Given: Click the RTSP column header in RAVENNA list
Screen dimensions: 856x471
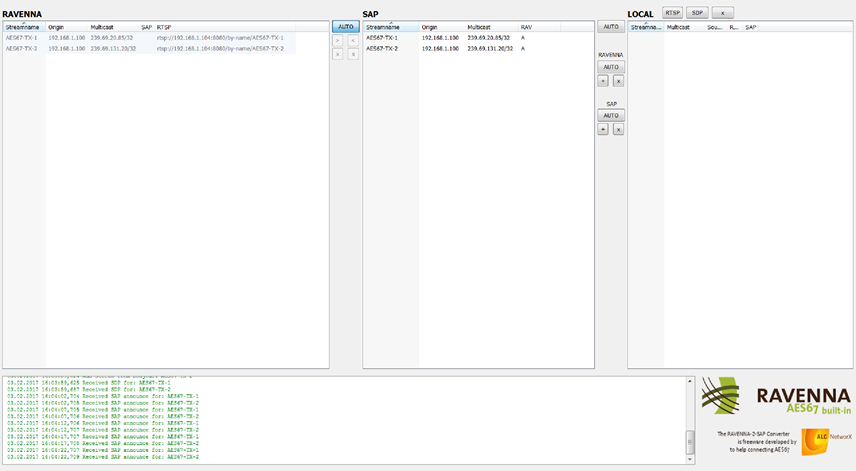Looking at the screenshot, I should click(225, 27).
